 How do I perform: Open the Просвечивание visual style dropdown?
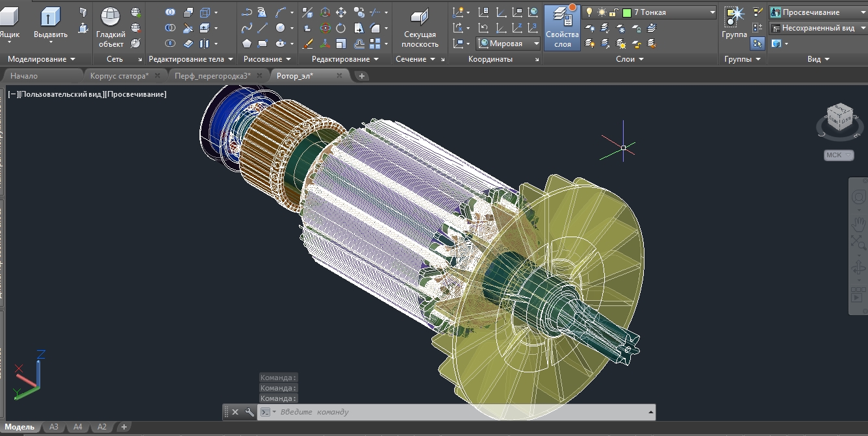(x=819, y=12)
